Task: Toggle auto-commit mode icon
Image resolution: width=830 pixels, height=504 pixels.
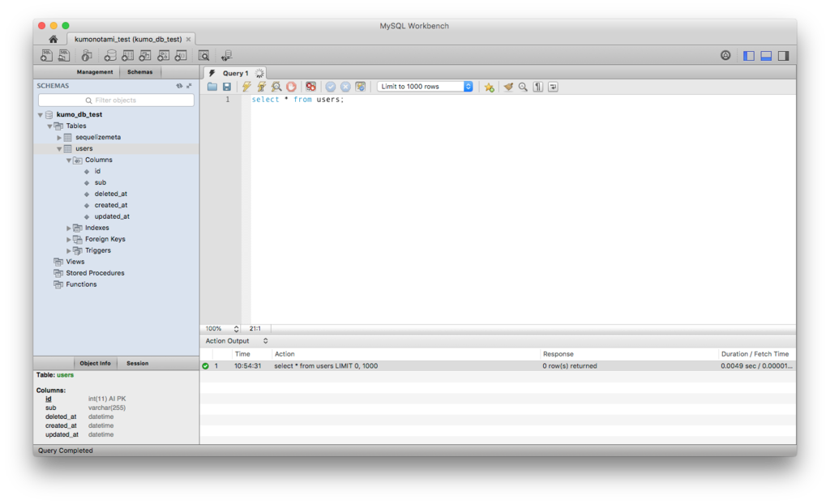Action: [x=361, y=86]
